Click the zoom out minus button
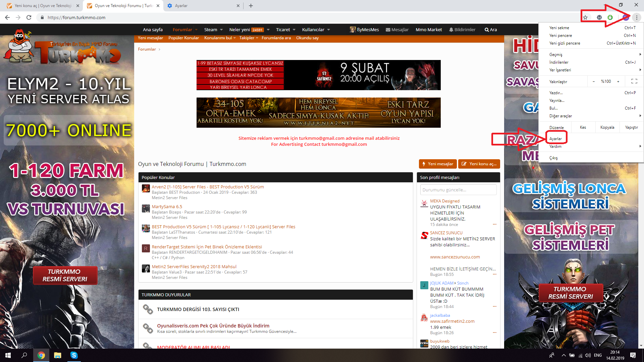This screenshot has width=644, height=362. coord(594,81)
